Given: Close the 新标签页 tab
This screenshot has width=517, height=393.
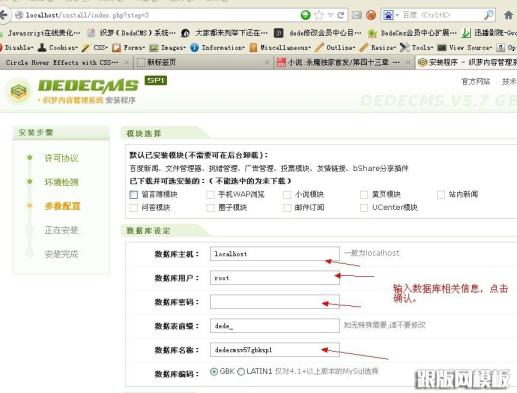Looking at the screenshot, I should click(x=267, y=62).
